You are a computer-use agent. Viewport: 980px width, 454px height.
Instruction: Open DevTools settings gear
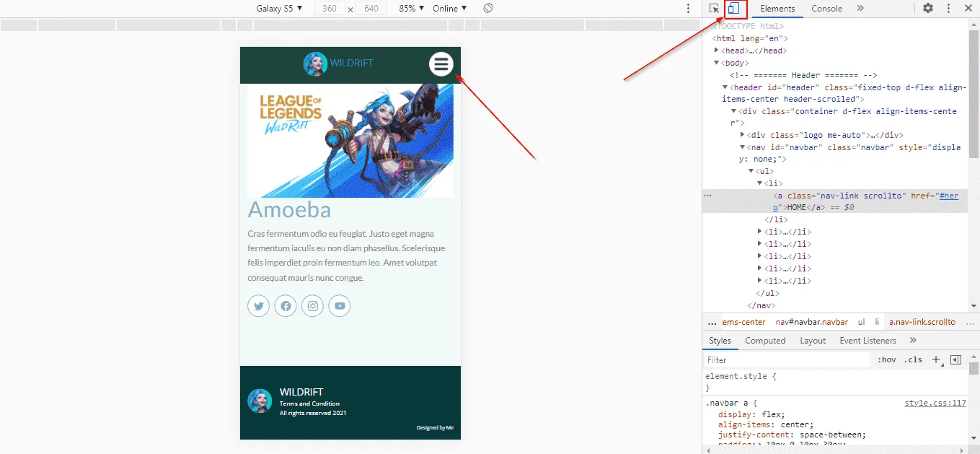pyautogui.click(x=928, y=9)
